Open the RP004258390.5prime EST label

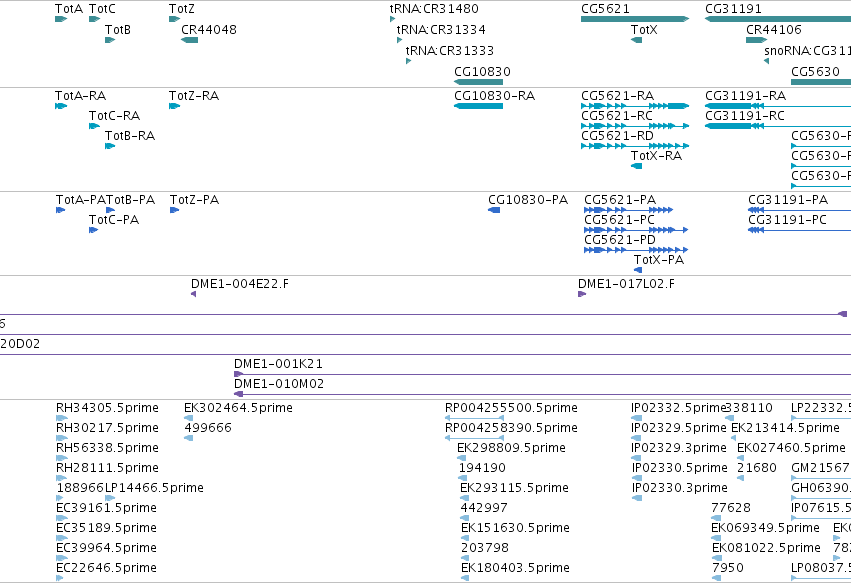(x=511, y=428)
